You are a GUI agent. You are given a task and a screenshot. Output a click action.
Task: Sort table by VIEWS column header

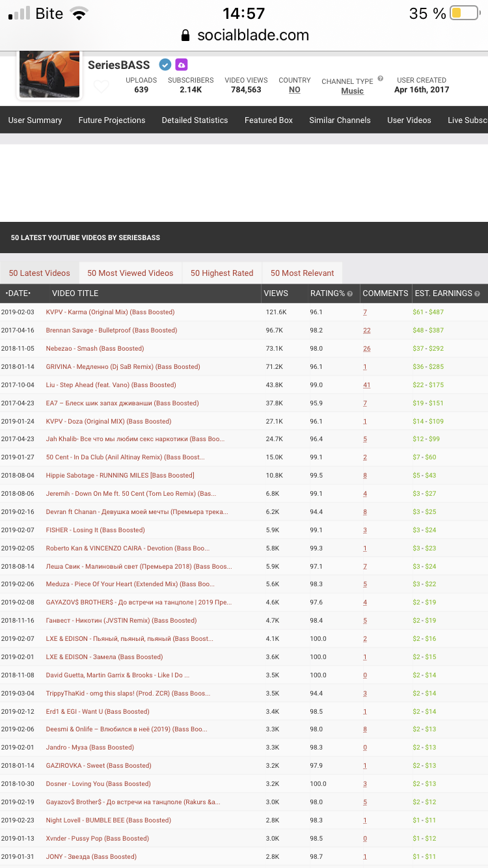tap(276, 293)
